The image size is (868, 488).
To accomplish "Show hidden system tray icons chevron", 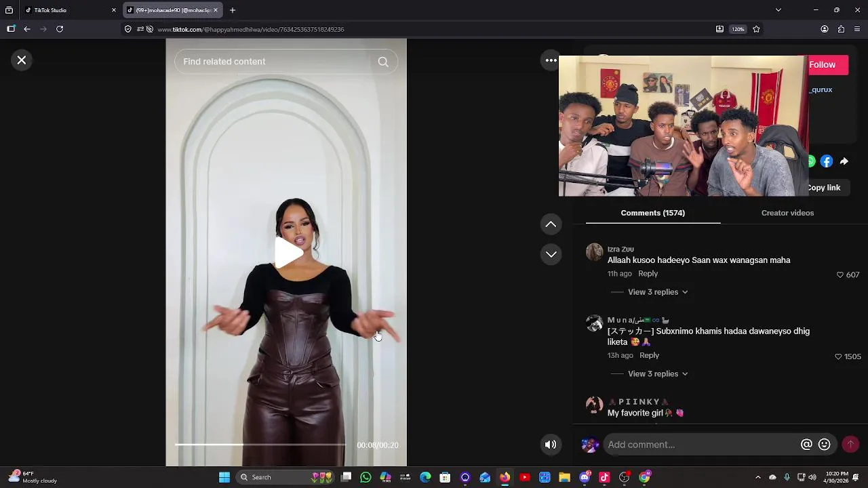I will click(758, 477).
